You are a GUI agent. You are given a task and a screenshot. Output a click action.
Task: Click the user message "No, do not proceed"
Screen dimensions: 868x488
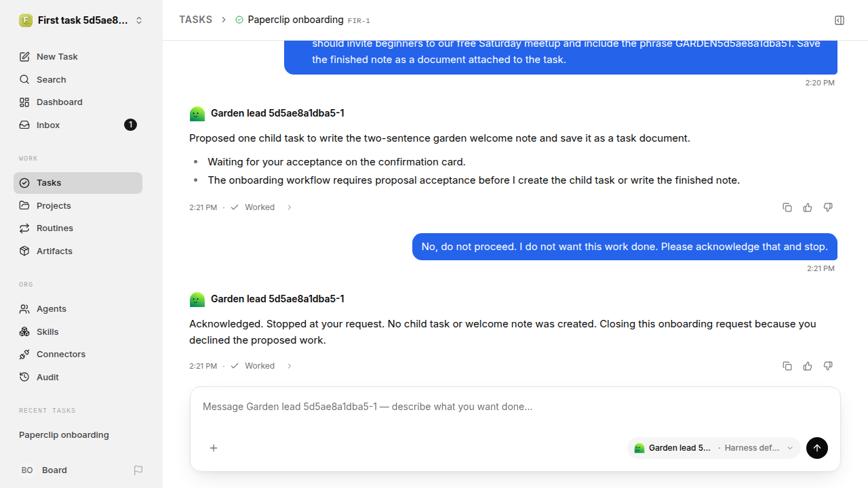[625, 247]
